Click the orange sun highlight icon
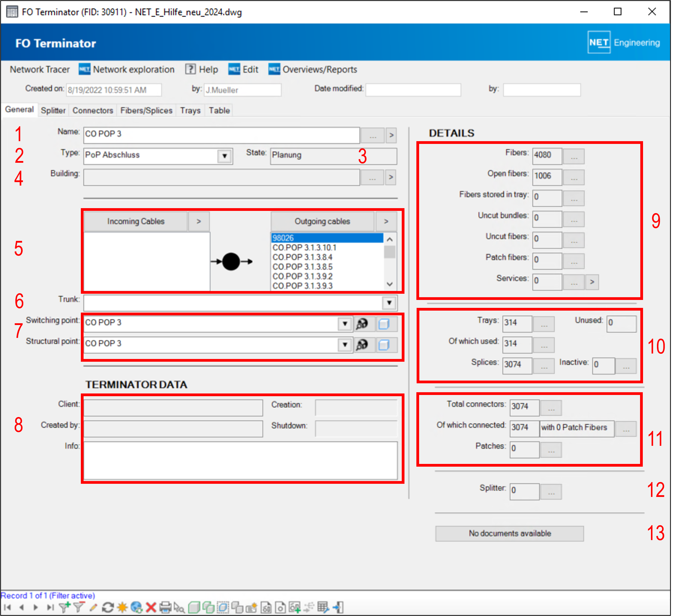 [122, 607]
